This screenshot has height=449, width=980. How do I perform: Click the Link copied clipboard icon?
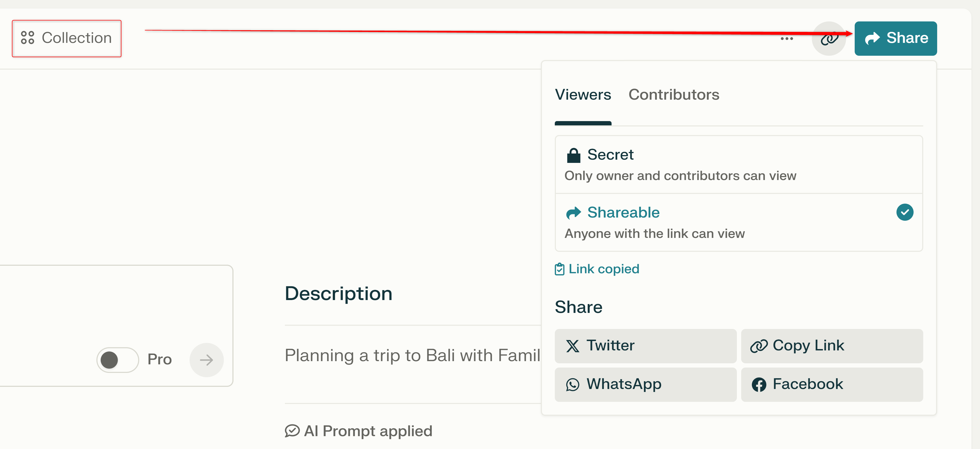point(559,269)
